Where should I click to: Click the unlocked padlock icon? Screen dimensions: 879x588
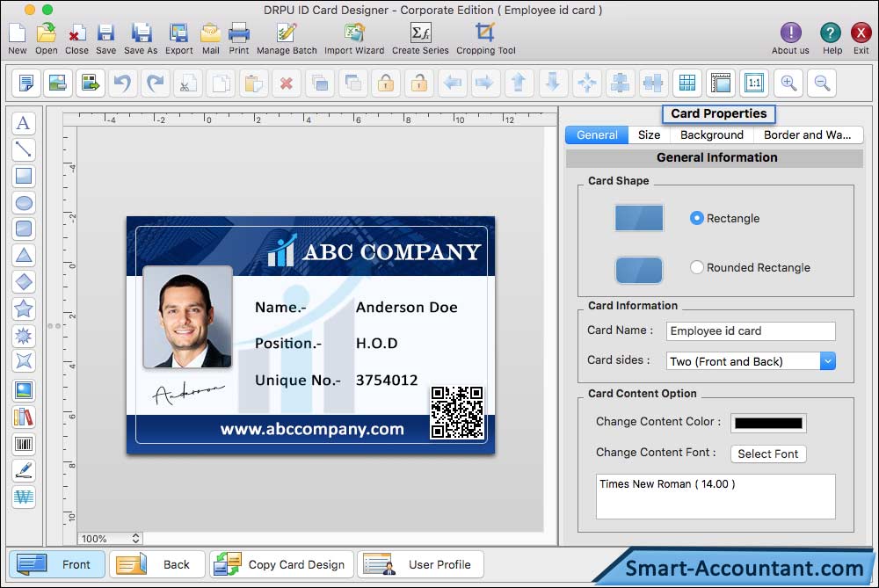click(418, 83)
